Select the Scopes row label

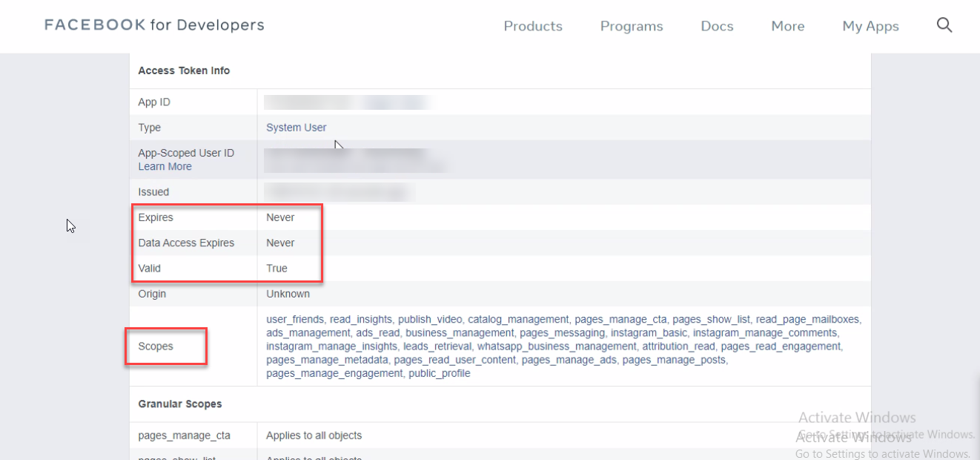[x=156, y=346]
